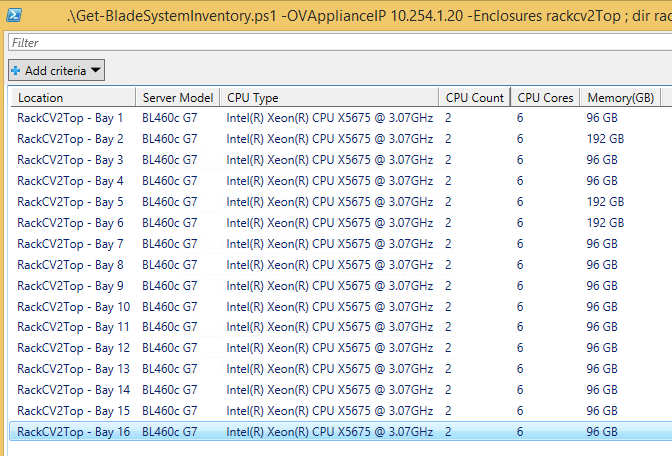Select row RackCV2Top - Bay 14
Viewport: 672px width, 456px height.
tap(341, 390)
